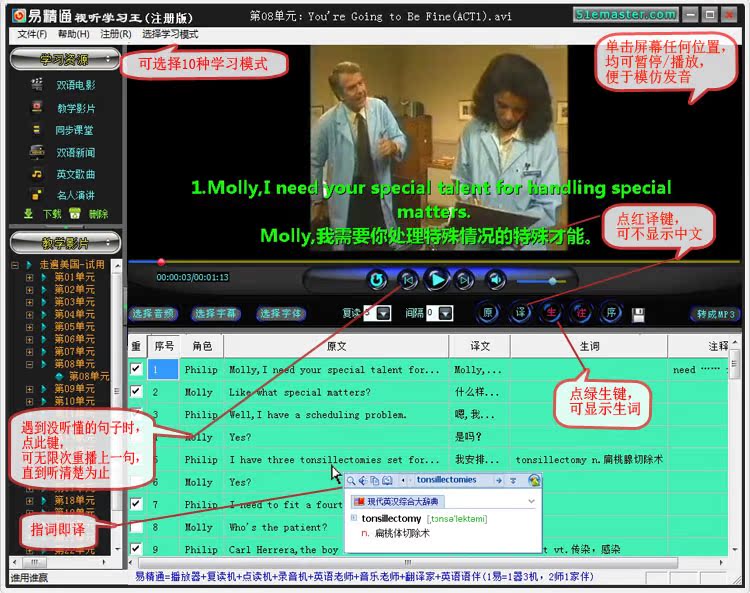Click the dictionary app logo icon in popup
The width and height of the screenshot is (750, 593).
(x=534, y=480)
